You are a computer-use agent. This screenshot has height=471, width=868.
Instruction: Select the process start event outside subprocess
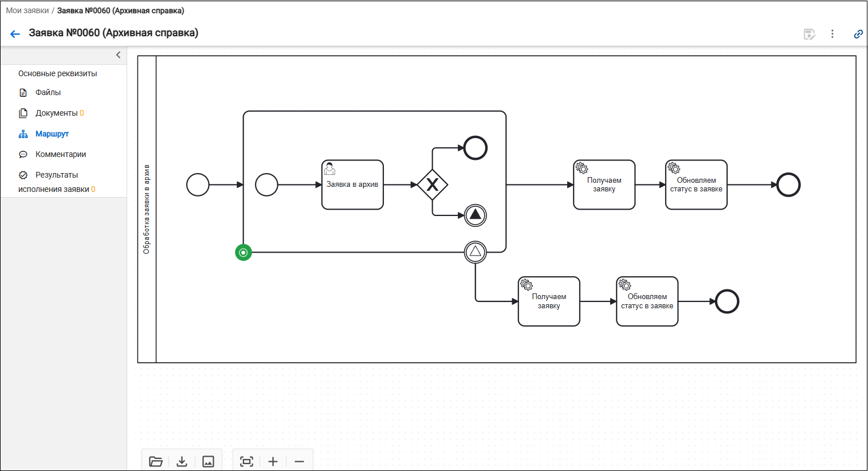(198, 185)
